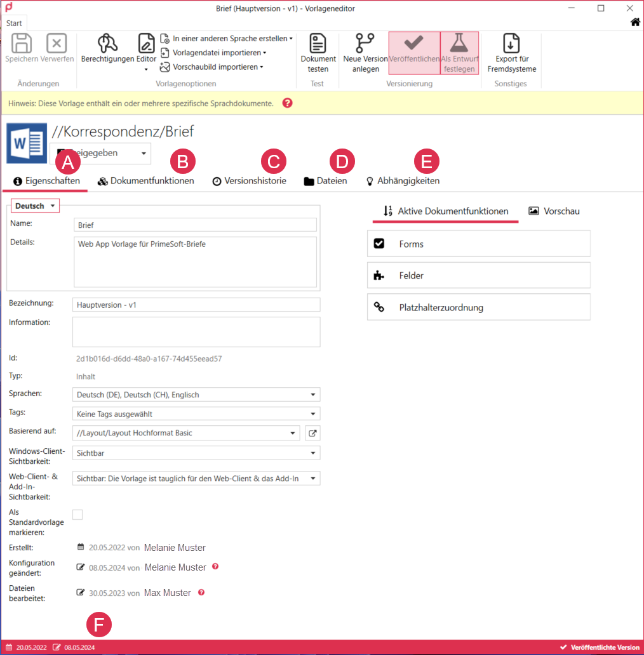Click the Verwerfen discard icon
Screen dimensions: 644x655
(57, 43)
